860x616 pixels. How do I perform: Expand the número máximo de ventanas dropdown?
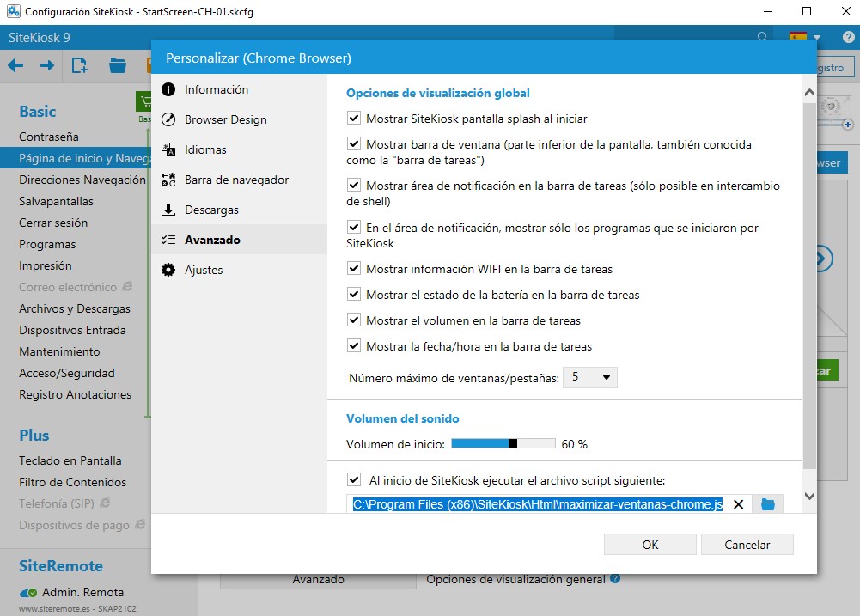click(x=589, y=377)
